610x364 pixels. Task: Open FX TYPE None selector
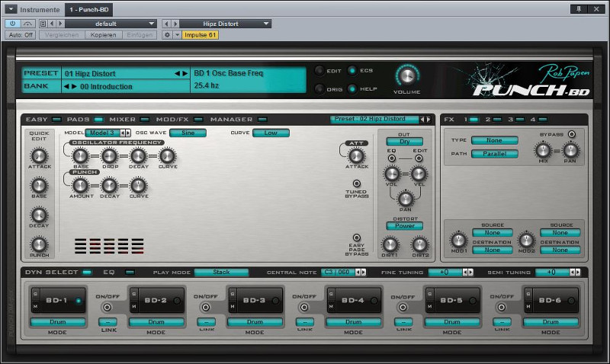(x=494, y=140)
